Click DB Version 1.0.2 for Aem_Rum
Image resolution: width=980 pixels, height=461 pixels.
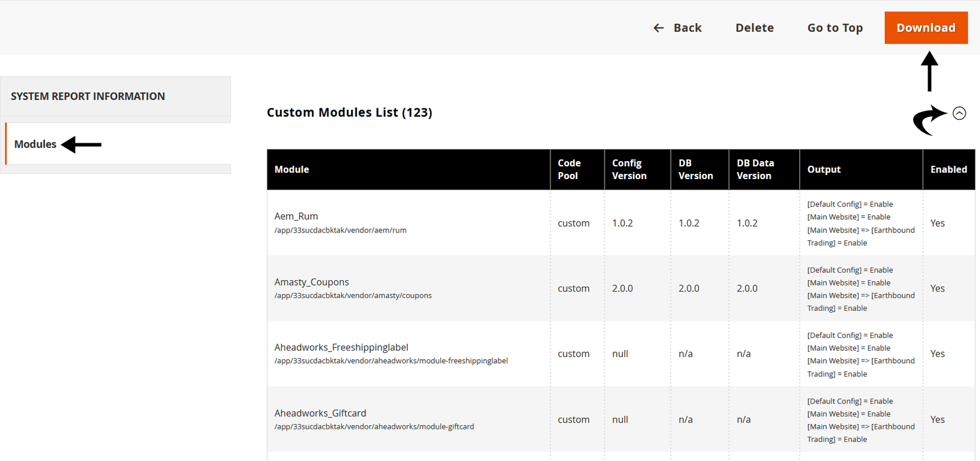click(688, 223)
